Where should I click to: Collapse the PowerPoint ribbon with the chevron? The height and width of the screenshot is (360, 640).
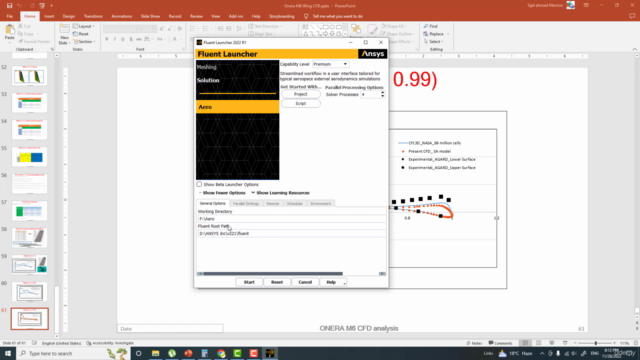pyautogui.click(x=634, y=49)
